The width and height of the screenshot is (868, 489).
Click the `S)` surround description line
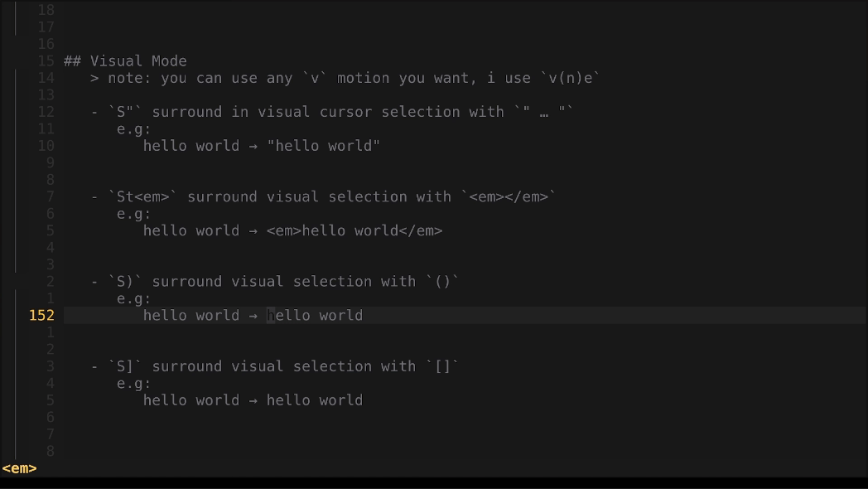point(273,282)
